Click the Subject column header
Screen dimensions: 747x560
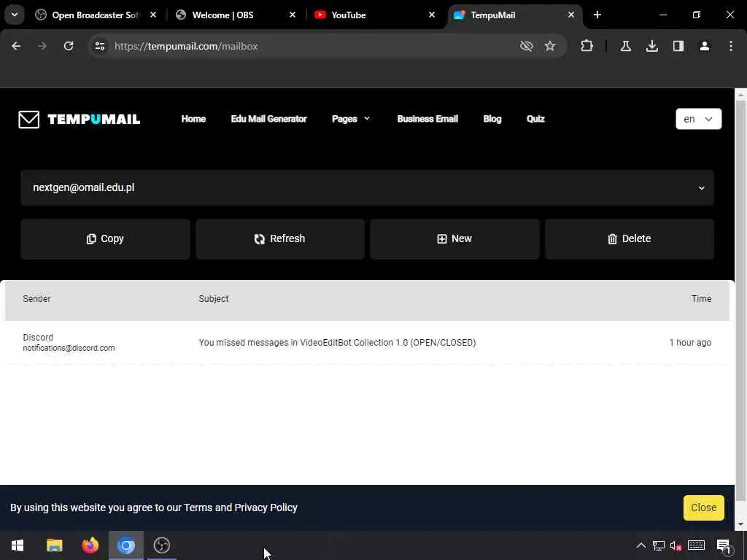[214, 298]
